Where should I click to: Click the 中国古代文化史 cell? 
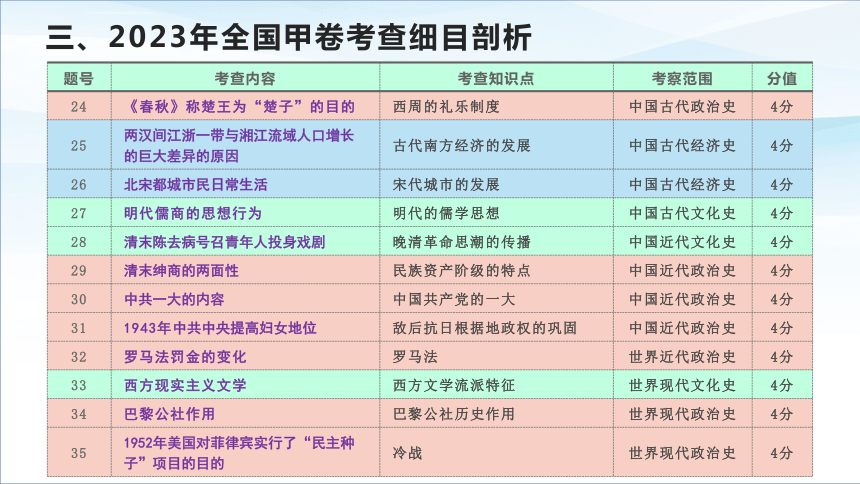point(682,213)
